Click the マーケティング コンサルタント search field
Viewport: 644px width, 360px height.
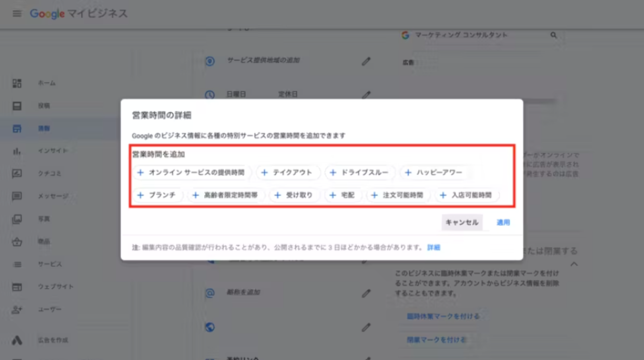[480, 35]
